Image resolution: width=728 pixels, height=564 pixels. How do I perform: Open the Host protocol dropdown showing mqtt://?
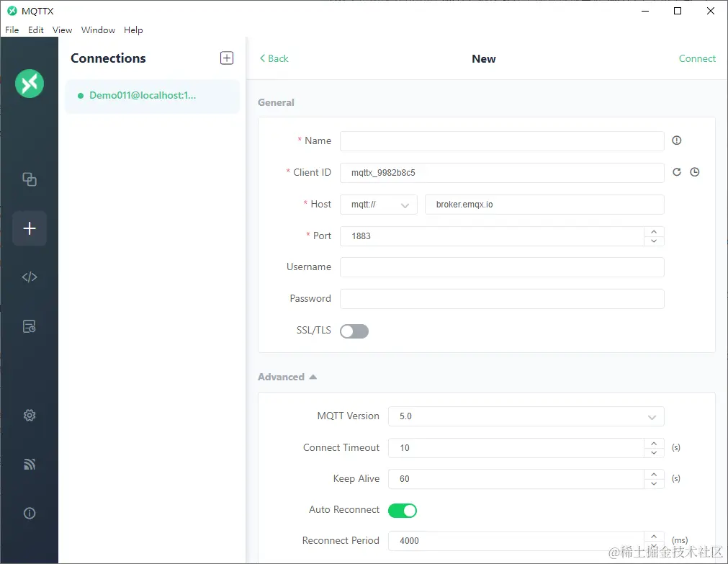(x=378, y=205)
